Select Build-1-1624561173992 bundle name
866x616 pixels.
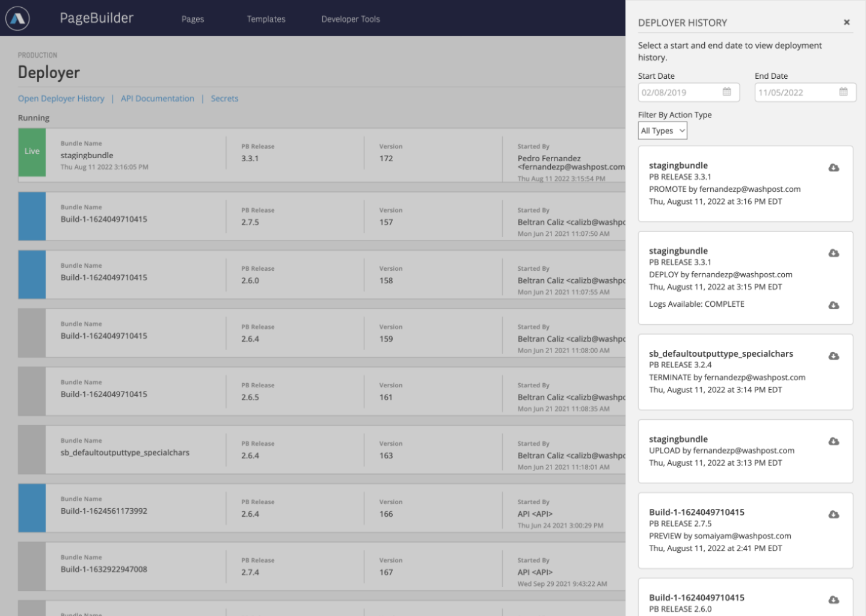(x=103, y=511)
